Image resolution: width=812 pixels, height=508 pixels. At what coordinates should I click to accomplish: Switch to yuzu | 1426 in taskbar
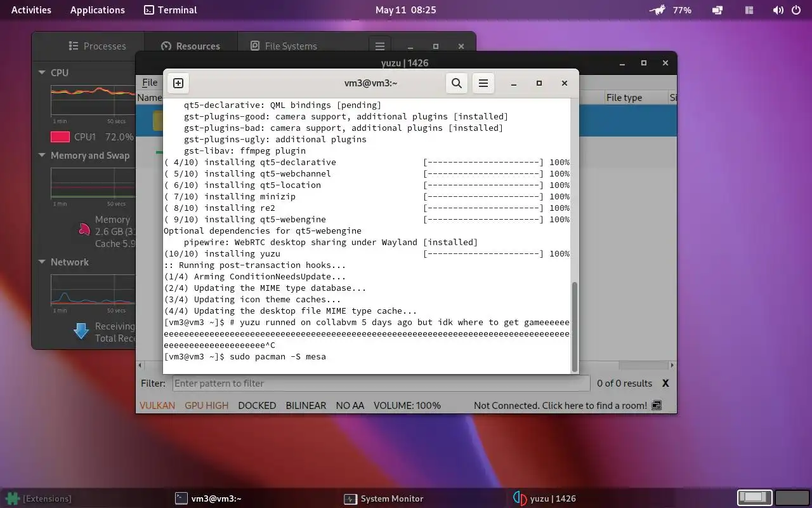[544, 498]
